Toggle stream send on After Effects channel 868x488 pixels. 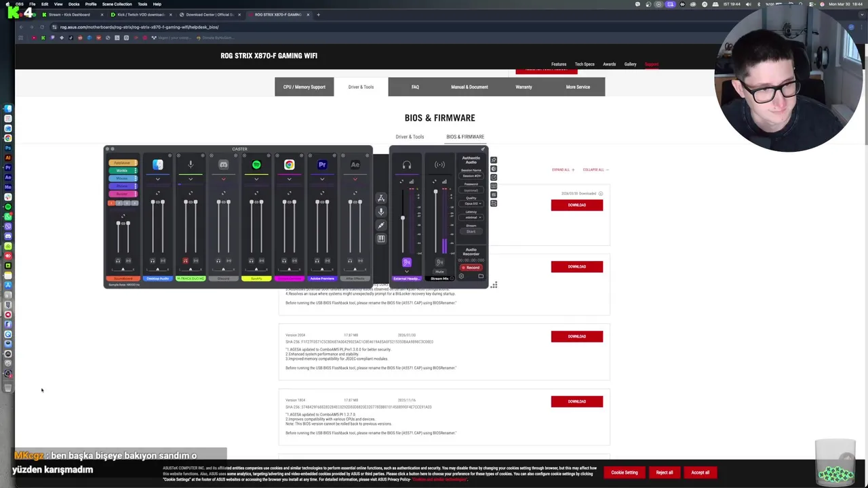tap(360, 260)
